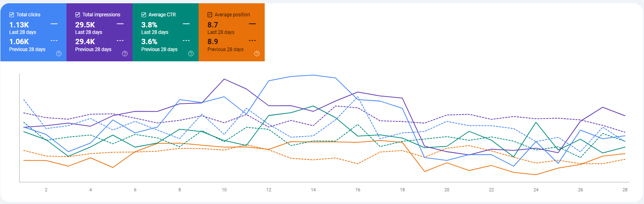Screen dimensions: 644x204
Task: Click day 2 on chart axis
Action: coord(46,190)
